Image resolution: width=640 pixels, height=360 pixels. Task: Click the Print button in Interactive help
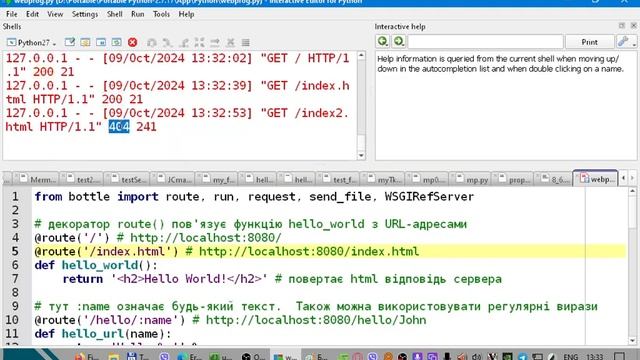[589, 42]
